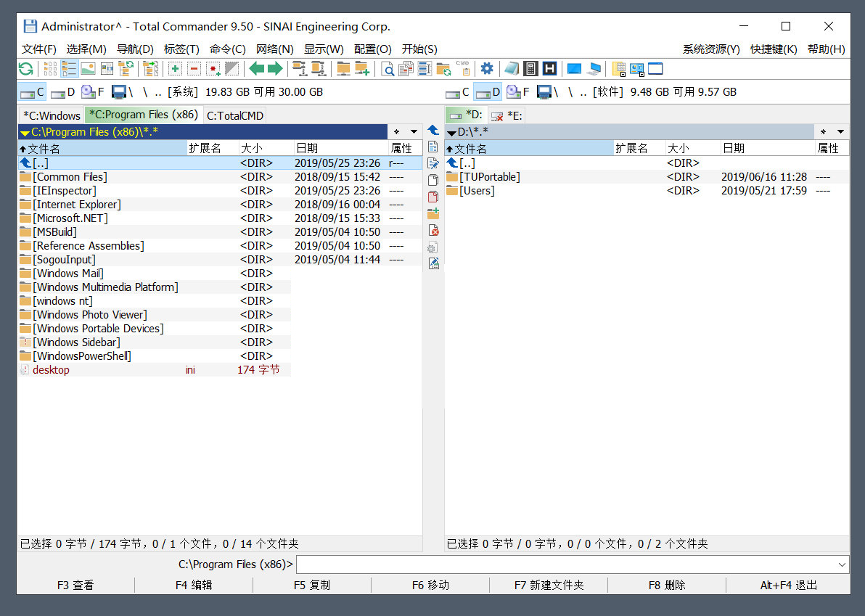The image size is (865, 616).
Task: Click the command line input field
Action: click(x=566, y=564)
